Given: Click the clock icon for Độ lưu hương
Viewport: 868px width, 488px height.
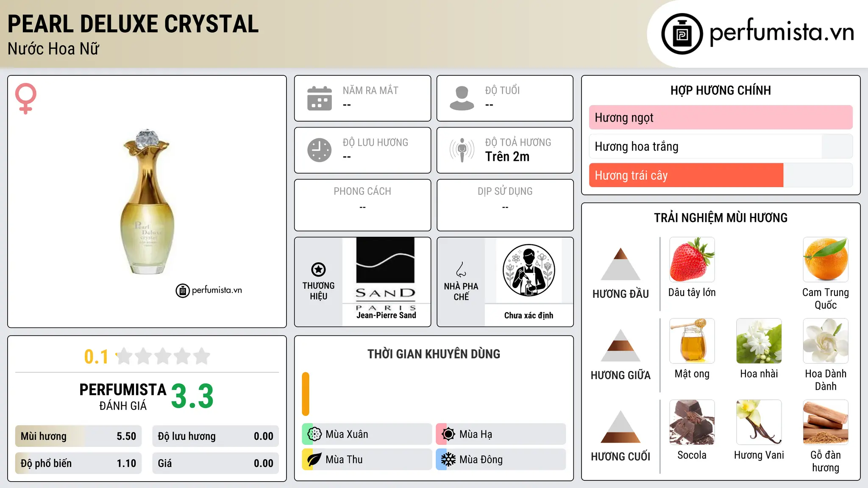Looking at the screenshot, I should (320, 150).
